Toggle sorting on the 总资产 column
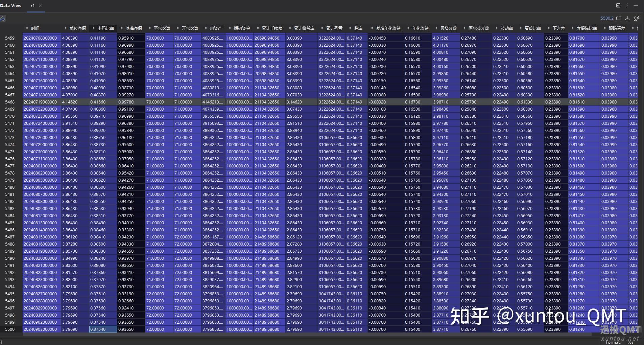The image size is (644, 345). click(x=206, y=28)
